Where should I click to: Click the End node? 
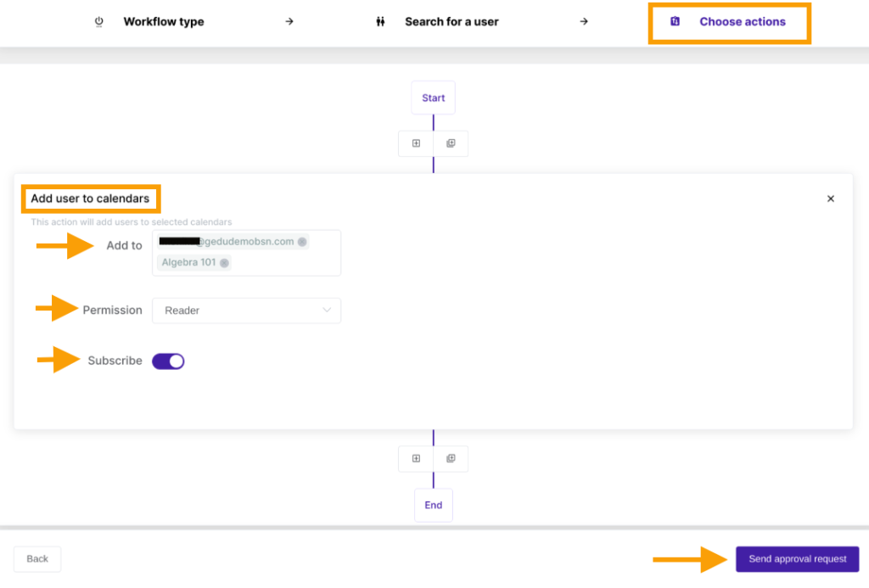click(x=434, y=505)
